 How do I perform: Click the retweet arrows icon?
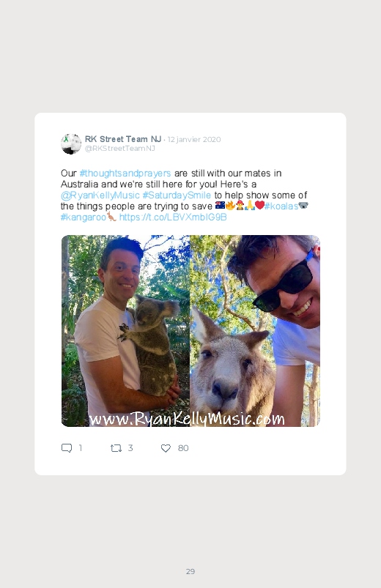click(116, 448)
